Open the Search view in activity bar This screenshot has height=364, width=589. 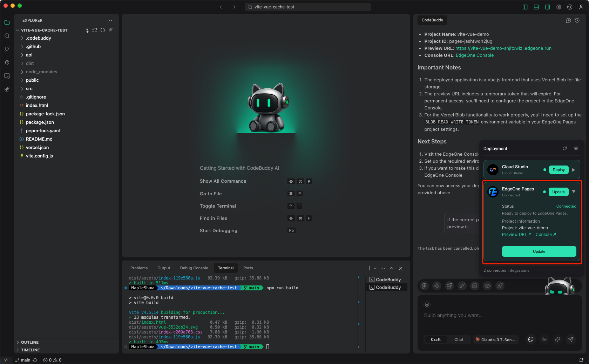[x=7, y=36]
